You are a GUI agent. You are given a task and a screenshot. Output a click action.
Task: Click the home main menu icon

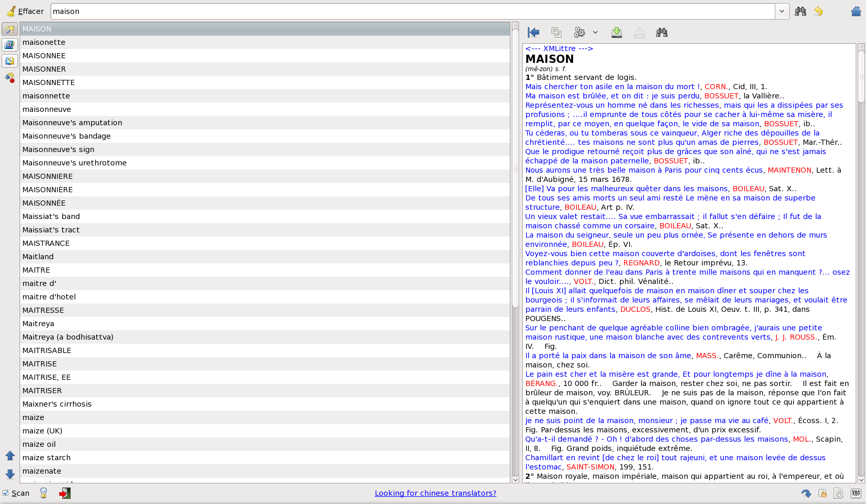(856, 11)
